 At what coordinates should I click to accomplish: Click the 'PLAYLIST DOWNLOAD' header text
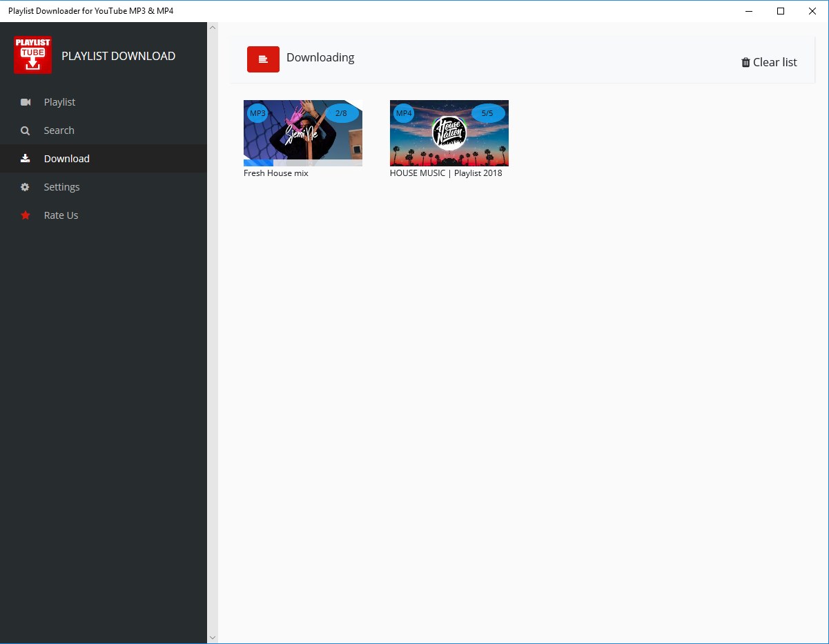point(119,56)
